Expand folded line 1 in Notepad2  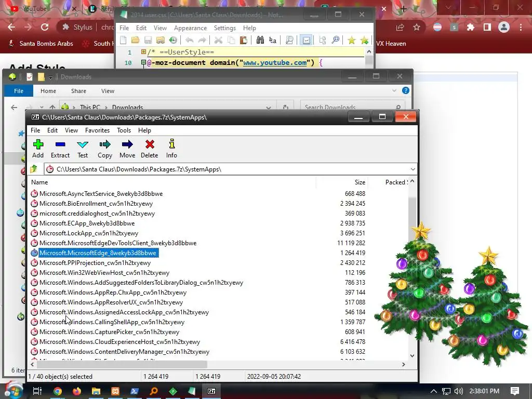(143, 52)
